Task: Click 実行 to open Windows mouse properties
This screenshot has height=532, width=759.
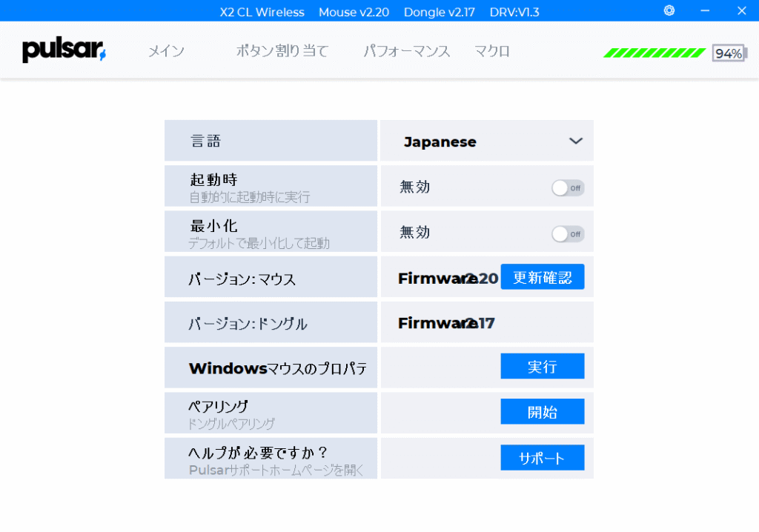Action: pyautogui.click(x=542, y=366)
